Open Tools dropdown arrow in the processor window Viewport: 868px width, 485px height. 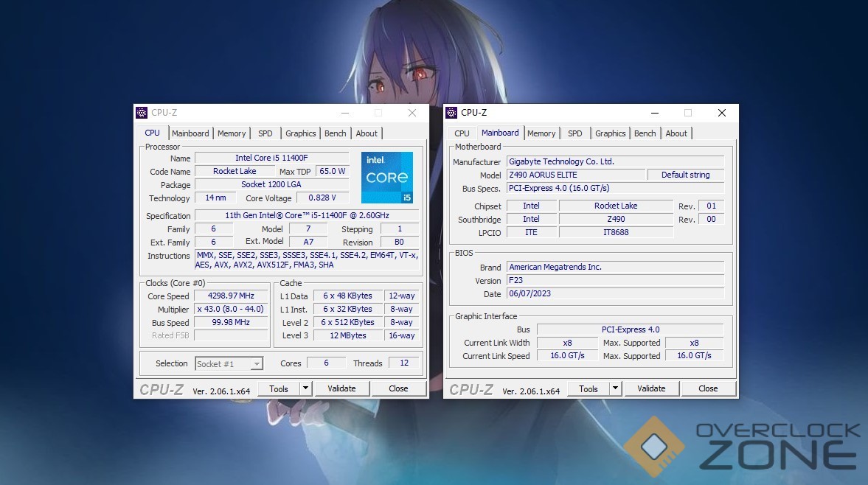[x=306, y=388]
